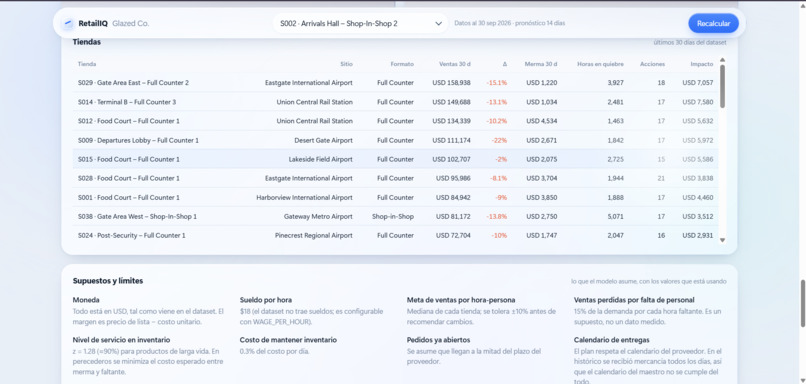806x384 pixels.
Task: Sort by the Merma 30 d header
Action: [x=541, y=64]
